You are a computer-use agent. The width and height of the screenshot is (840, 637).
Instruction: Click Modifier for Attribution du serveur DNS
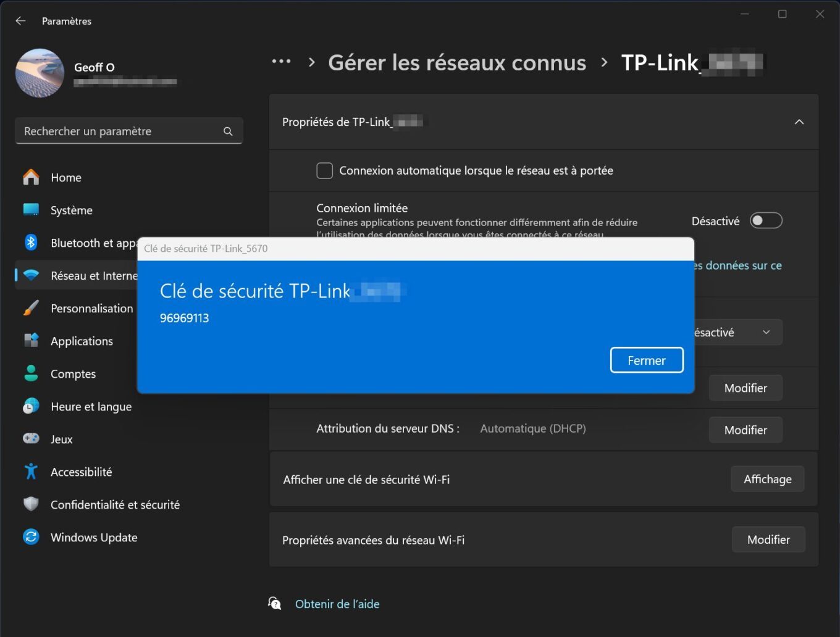(745, 430)
